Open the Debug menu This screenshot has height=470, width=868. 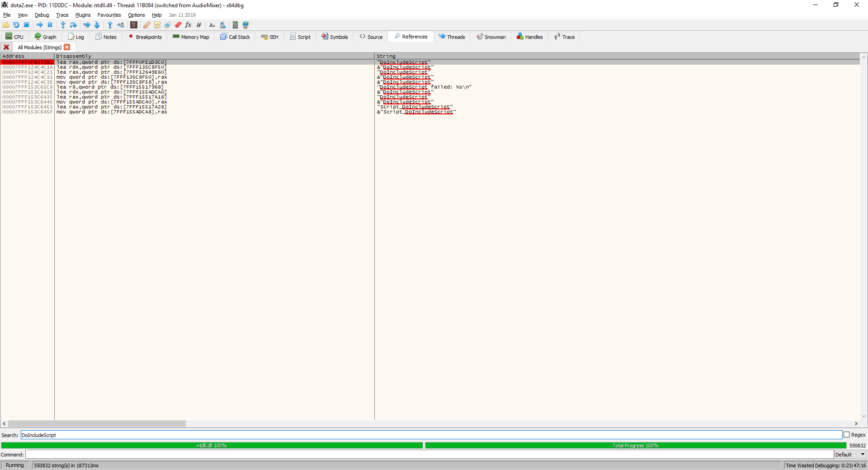click(42, 15)
